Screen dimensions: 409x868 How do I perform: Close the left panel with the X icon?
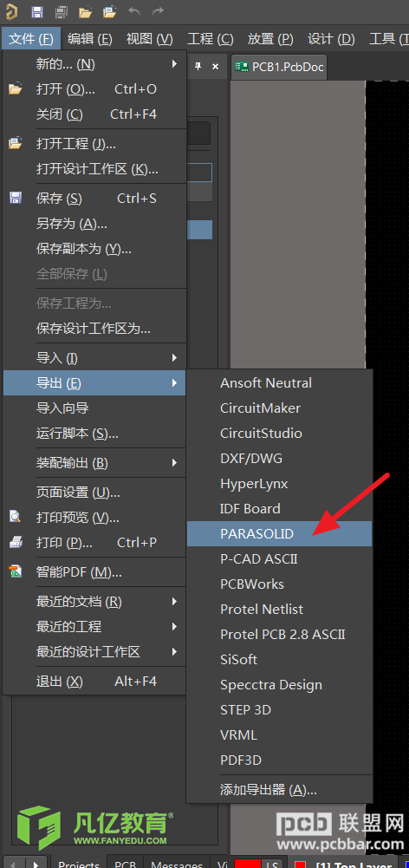[215, 67]
